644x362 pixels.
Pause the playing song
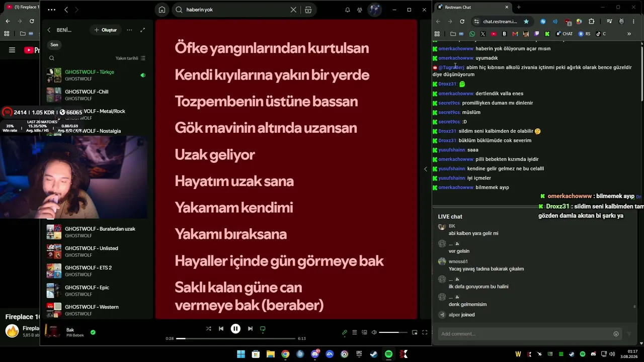click(235, 329)
